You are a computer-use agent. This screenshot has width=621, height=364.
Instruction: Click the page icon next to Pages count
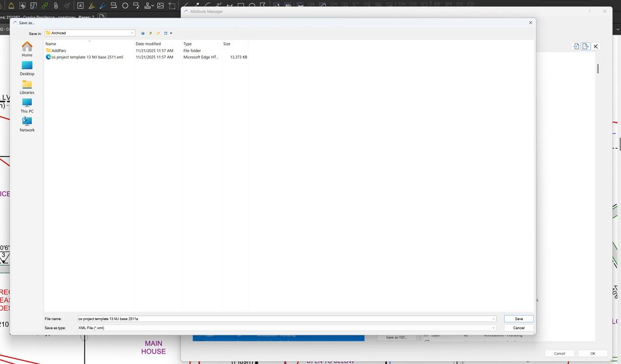click(102, 17)
